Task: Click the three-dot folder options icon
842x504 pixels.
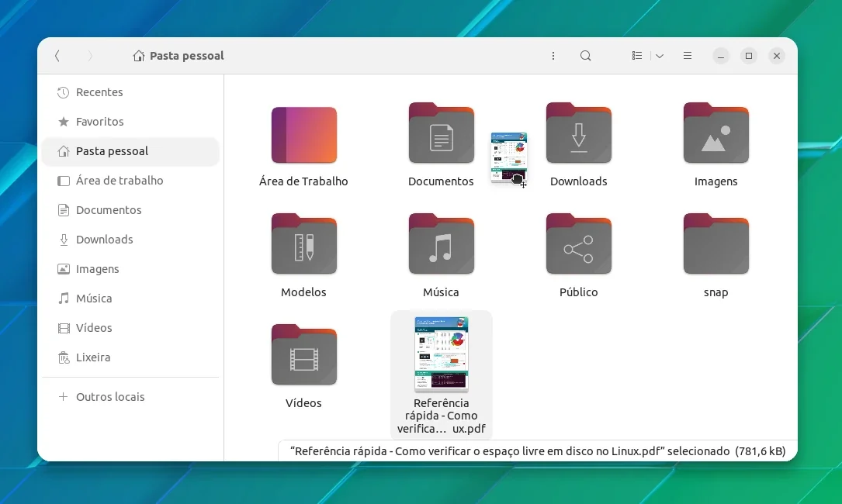Action: tap(553, 56)
